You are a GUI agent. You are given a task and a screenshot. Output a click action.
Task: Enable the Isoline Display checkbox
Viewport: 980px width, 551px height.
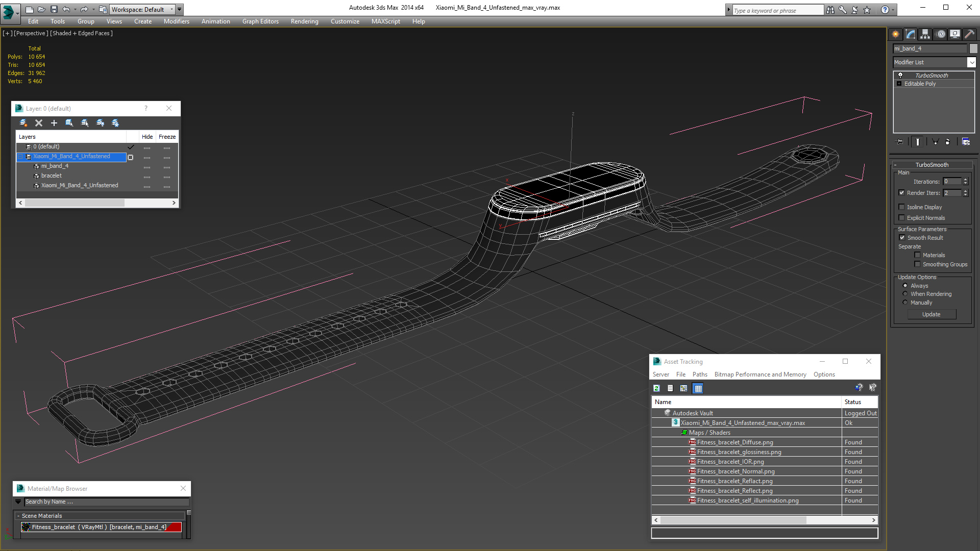901,207
